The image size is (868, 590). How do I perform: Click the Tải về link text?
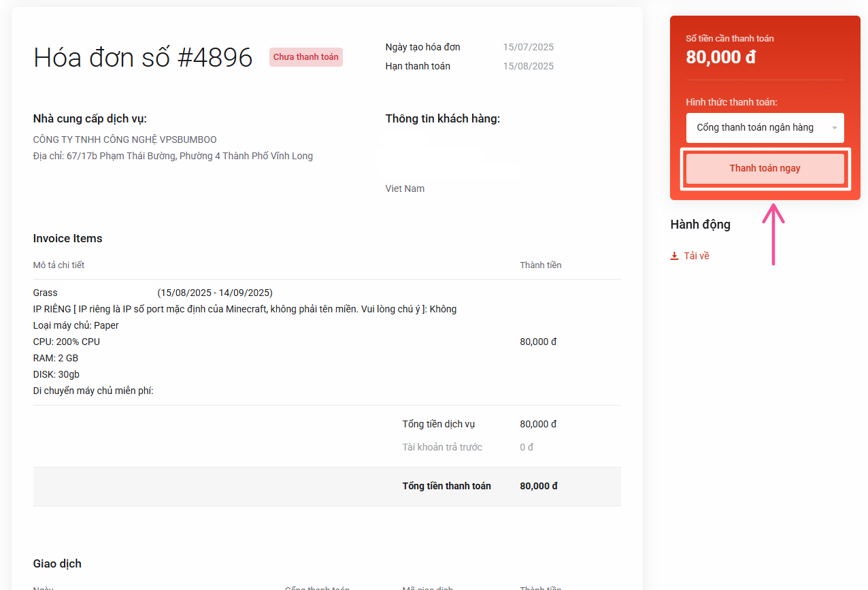[697, 256]
